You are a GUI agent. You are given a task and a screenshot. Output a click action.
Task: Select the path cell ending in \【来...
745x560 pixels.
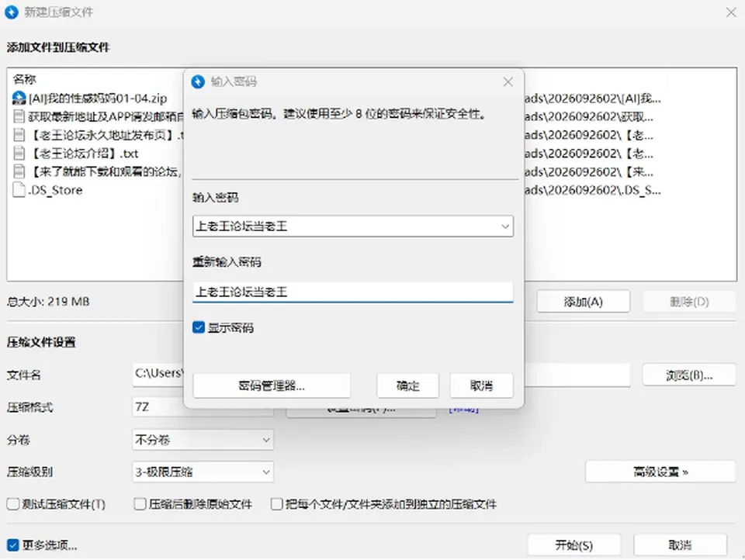pos(589,171)
